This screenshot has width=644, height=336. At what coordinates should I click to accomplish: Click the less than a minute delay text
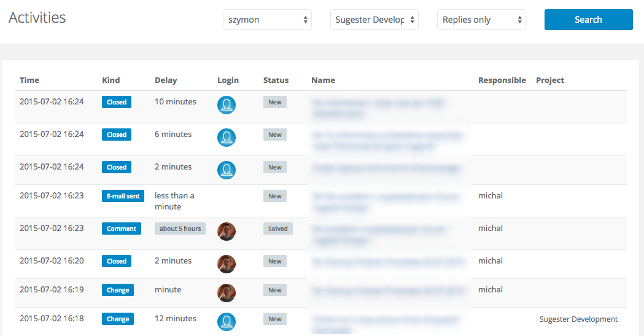click(174, 201)
